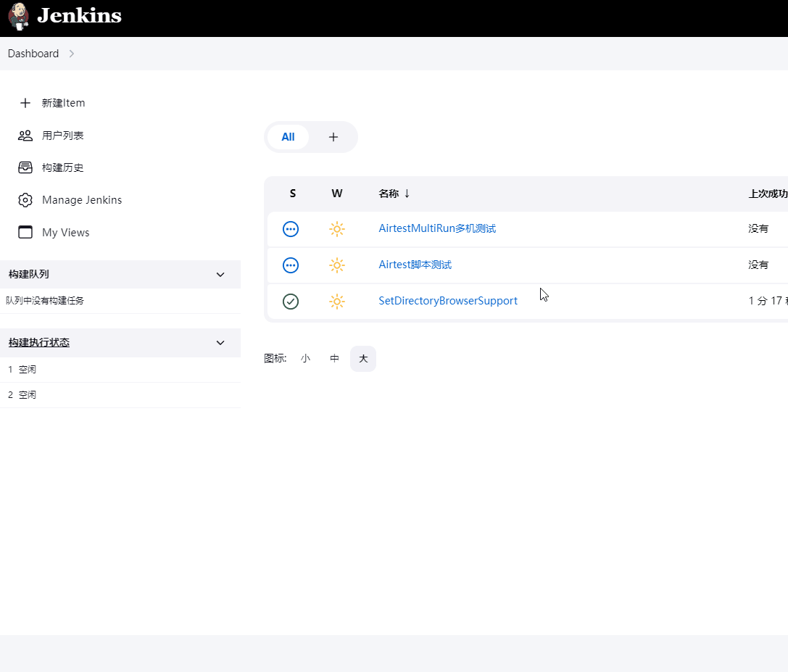The image size is (788, 672).
Task: Open the SetDirectoryBrowserSupport job
Action: (448, 301)
